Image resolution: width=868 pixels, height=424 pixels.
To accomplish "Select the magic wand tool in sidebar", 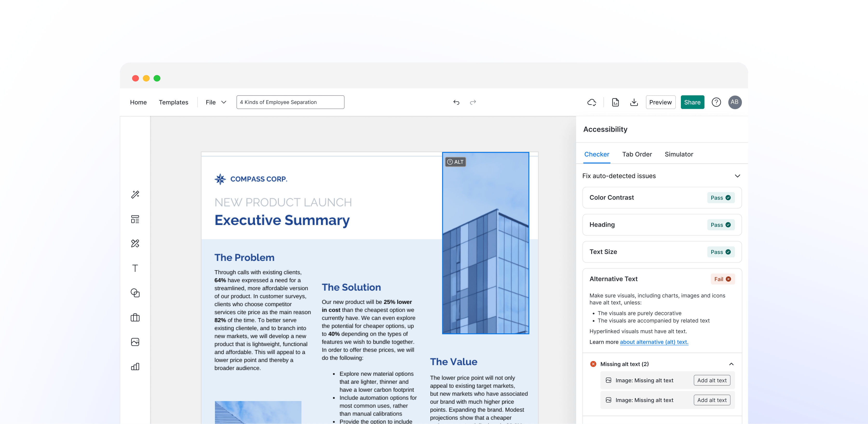I will [135, 194].
